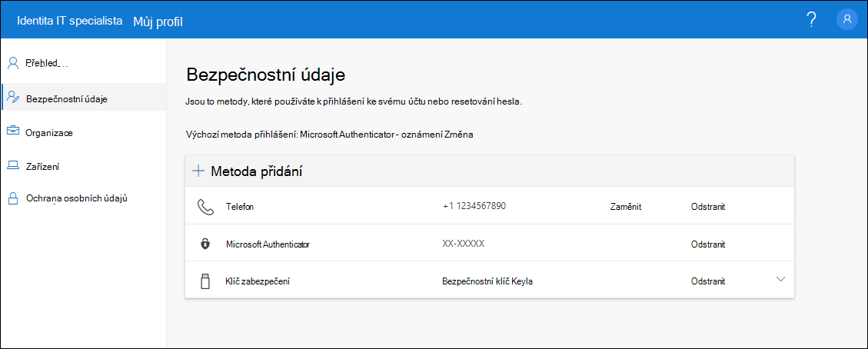Viewport: 868px width, 349px height.
Task: Click Změna to change default method
Action: (x=457, y=135)
